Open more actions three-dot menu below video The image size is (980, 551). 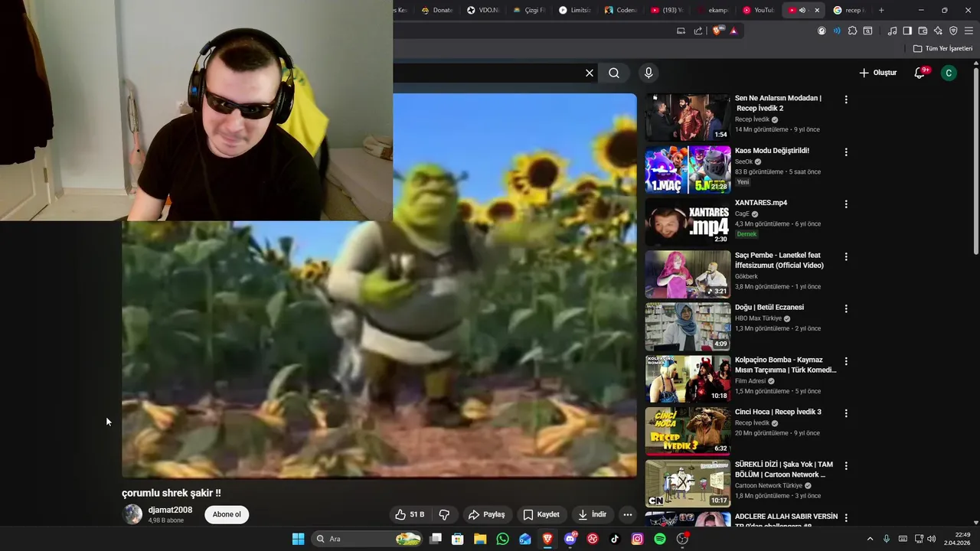point(628,514)
